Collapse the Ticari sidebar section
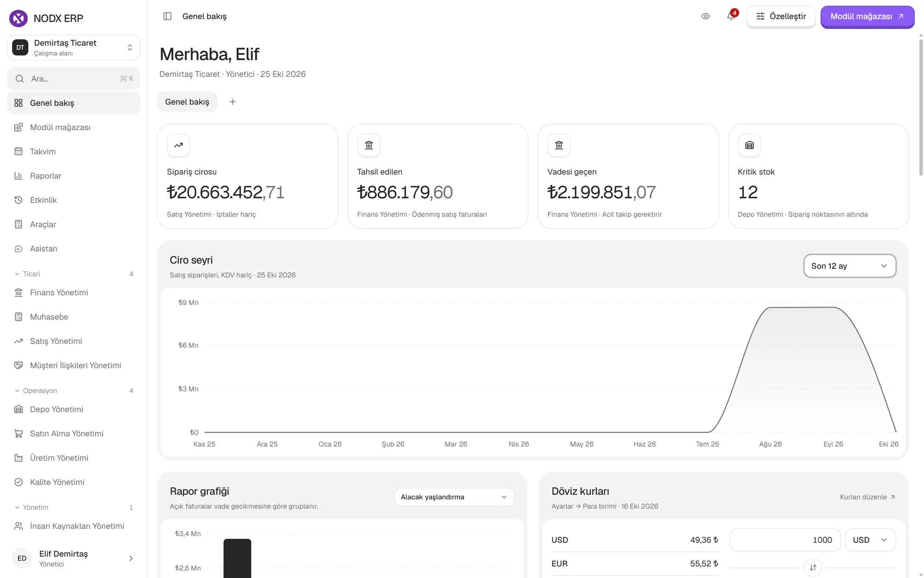Viewport: 924px width, 578px height. pyautogui.click(x=73, y=274)
